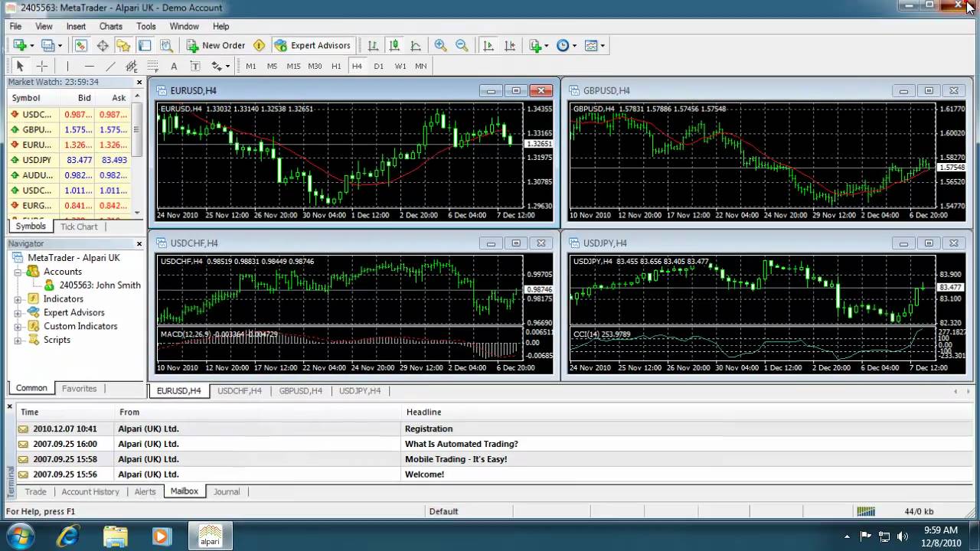Toggle the Expert Advisors button
This screenshot has height=551, width=980.
[312, 45]
